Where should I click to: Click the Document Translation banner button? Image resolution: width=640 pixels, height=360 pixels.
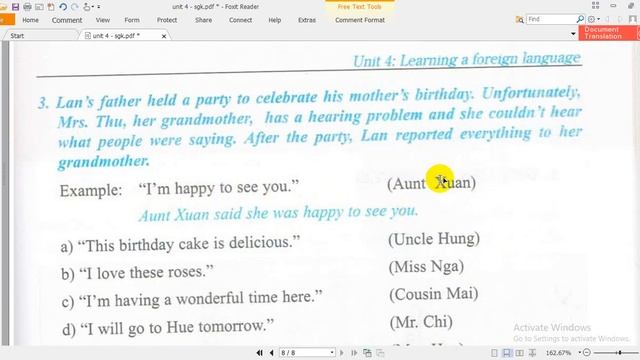609,33
